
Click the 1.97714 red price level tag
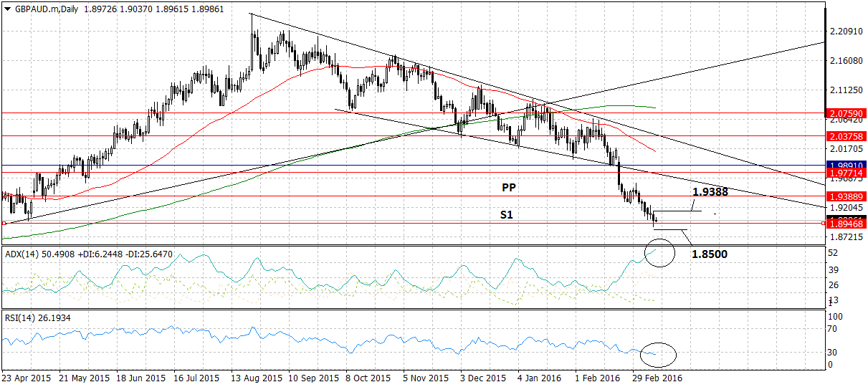click(x=846, y=173)
